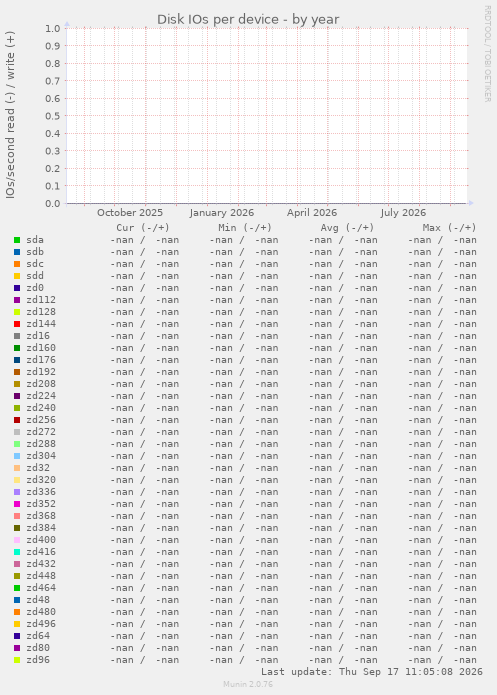Click the red swatch beside zd144

[17, 324]
